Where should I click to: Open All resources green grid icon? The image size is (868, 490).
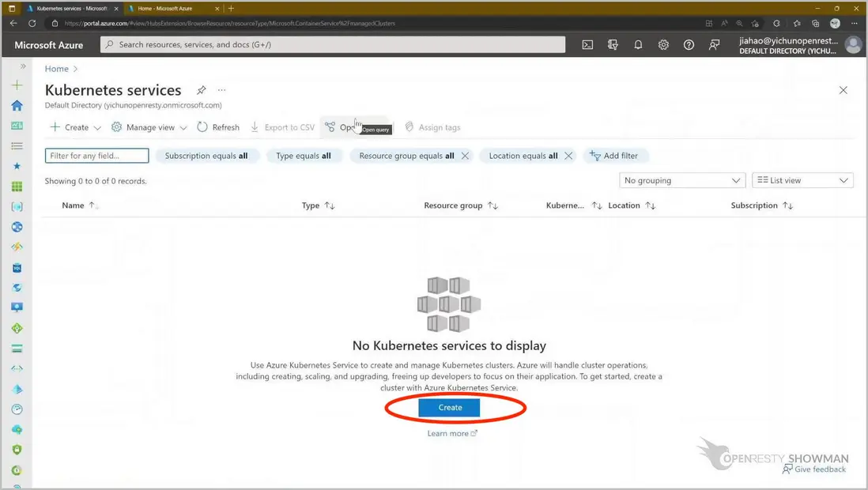[x=17, y=187]
